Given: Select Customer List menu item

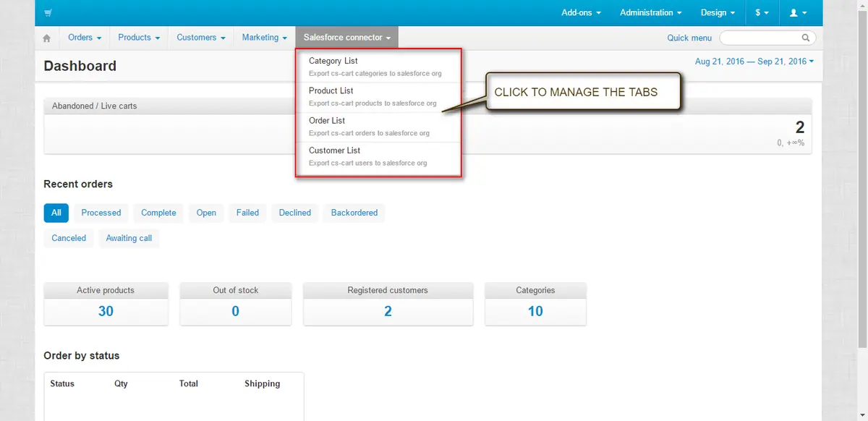Looking at the screenshot, I should [334, 150].
